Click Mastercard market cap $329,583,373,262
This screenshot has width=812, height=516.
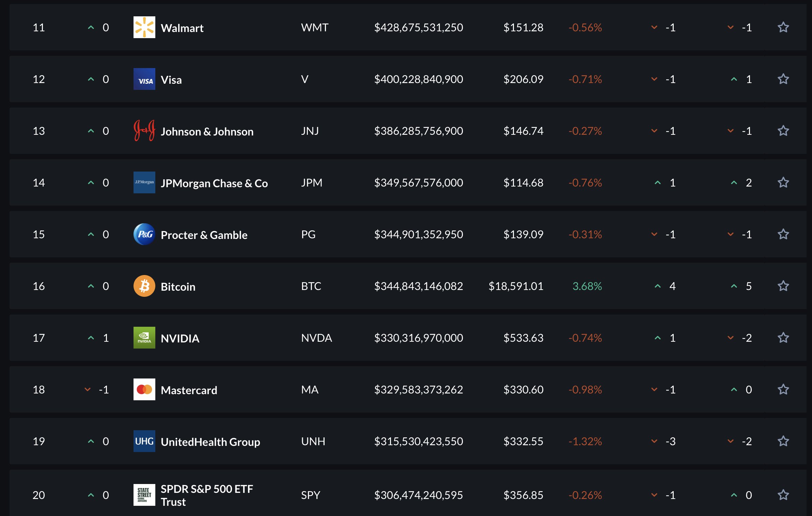419,389
